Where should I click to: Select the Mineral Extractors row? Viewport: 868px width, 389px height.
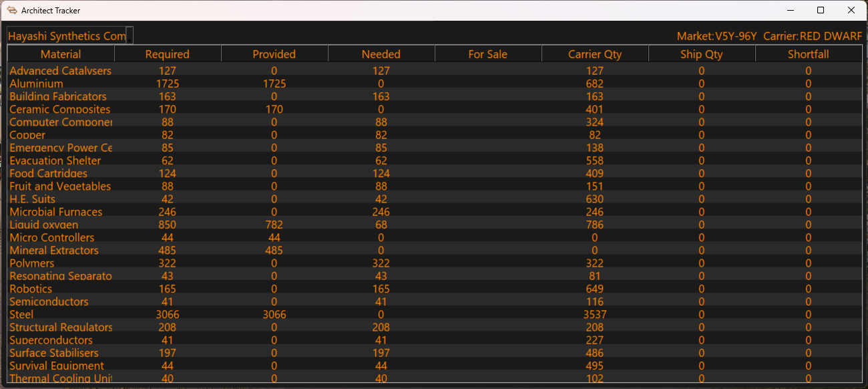point(435,250)
